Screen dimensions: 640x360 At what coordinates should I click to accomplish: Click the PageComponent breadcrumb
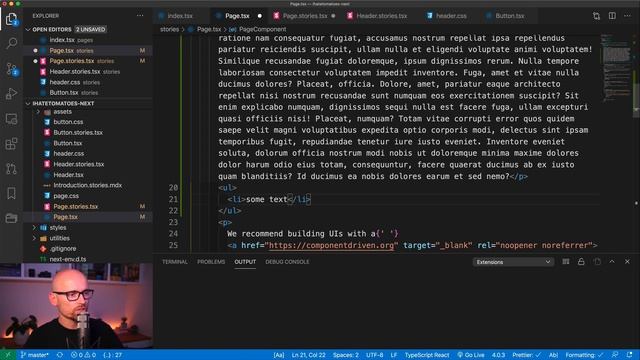(262, 29)
